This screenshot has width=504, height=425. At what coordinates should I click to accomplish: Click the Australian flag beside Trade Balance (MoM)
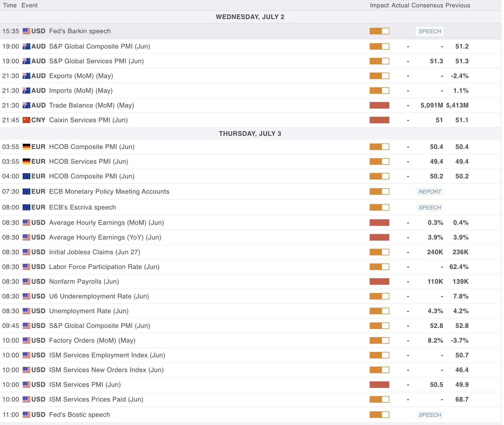click(x=26, y=105)
